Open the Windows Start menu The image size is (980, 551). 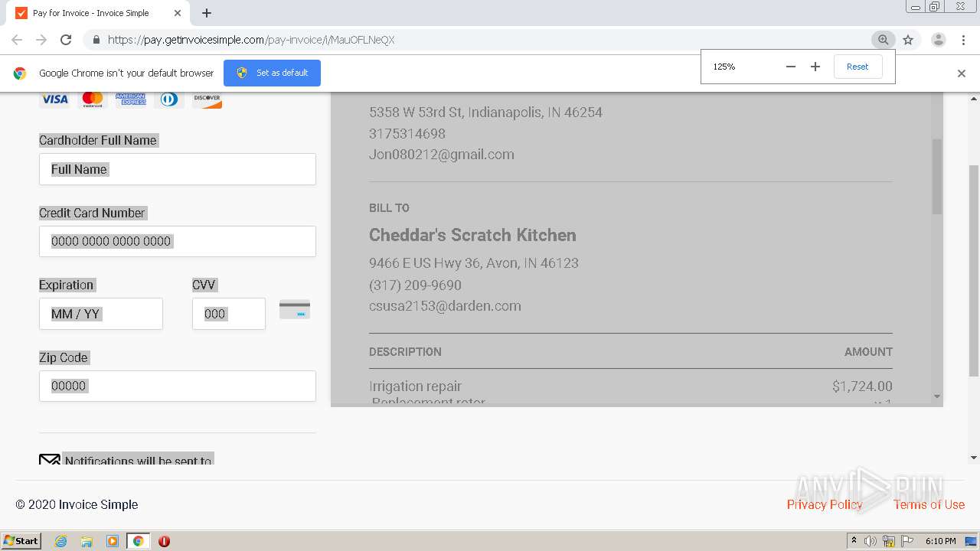21,541
